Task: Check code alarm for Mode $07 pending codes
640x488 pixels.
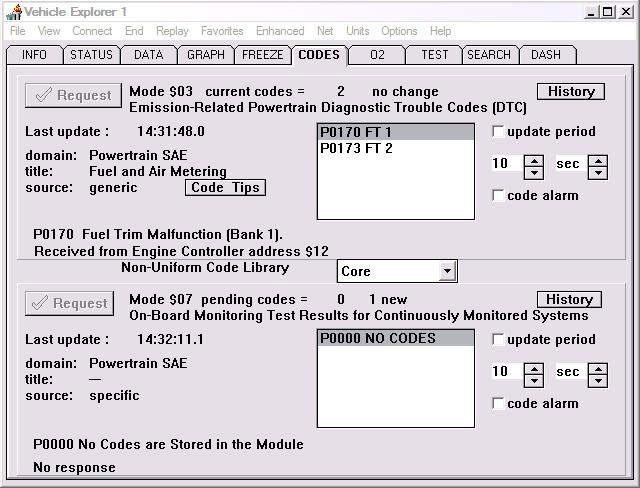Action: point(499,404)
